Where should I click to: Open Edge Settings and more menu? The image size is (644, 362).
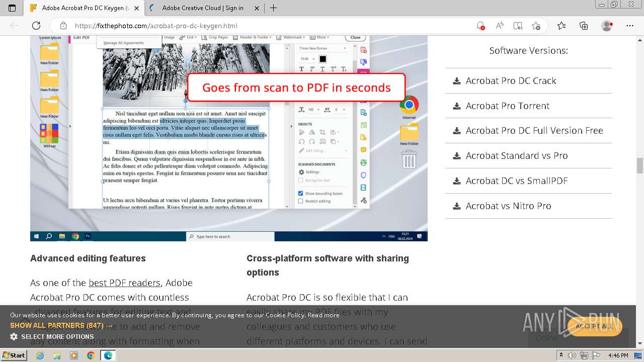(630, 26)
